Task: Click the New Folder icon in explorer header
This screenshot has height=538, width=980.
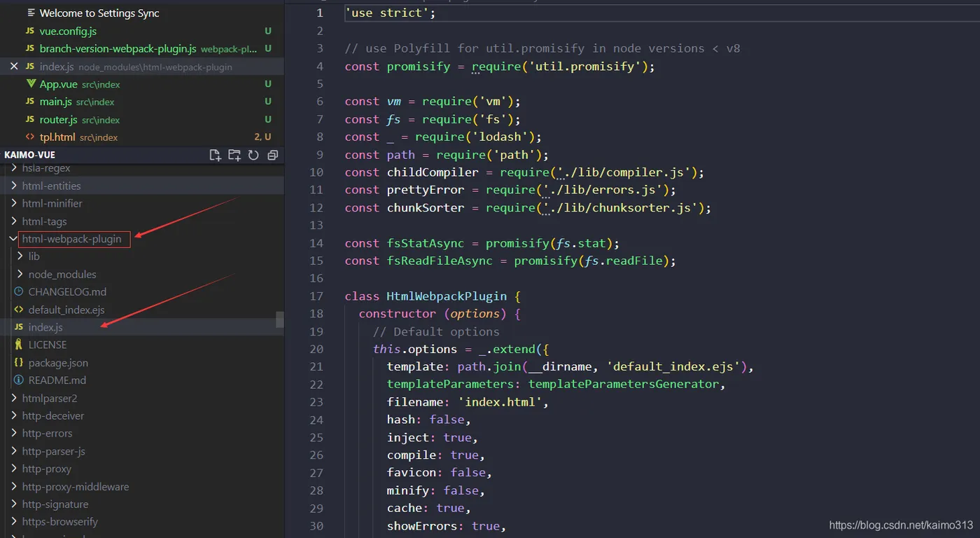Action: coord(234,155)
